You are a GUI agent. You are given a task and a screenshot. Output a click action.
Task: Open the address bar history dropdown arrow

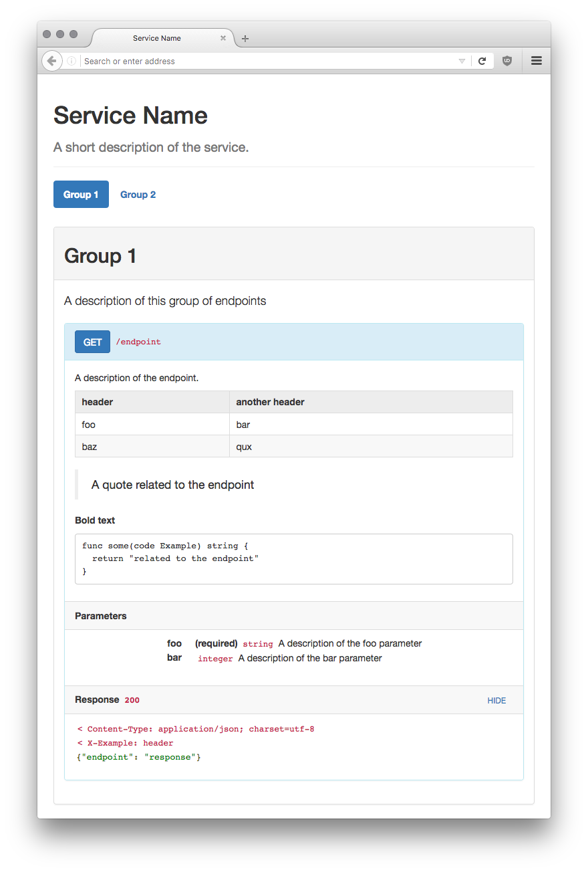pyautogui.click(x=462, y=61)
